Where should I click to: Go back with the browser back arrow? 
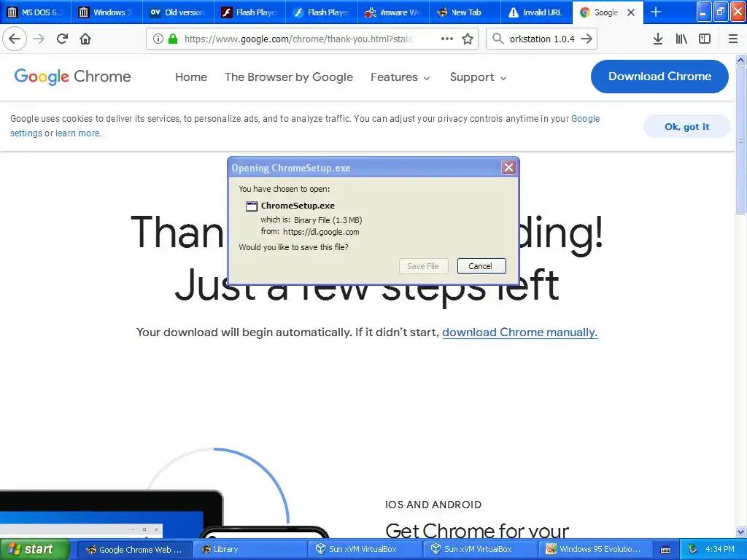(15, 39)
